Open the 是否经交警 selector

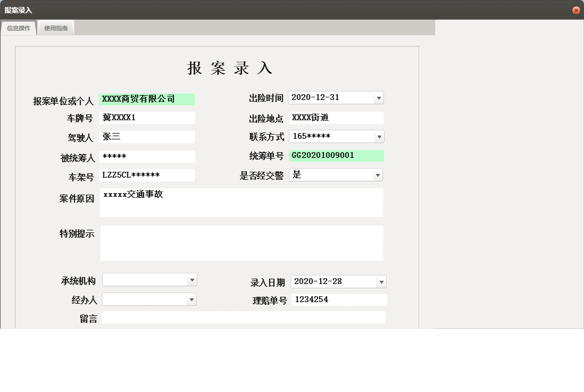pyautogui.click(x=378, y=174)
